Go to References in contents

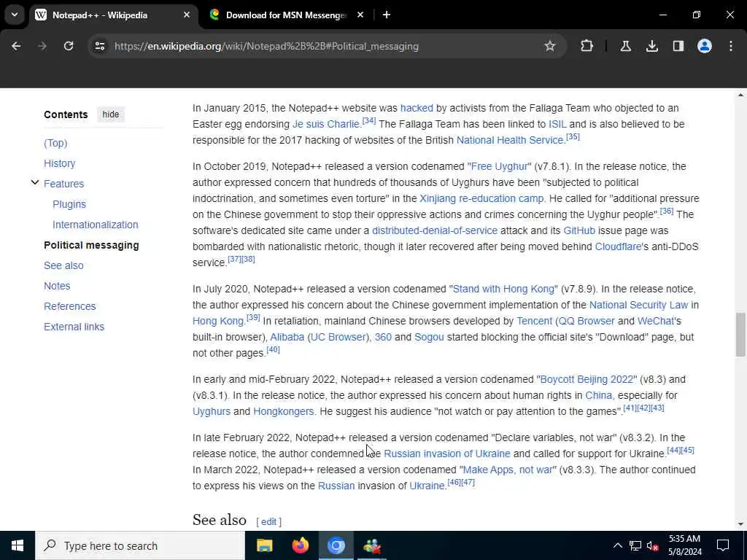click(x=69, y=306)
